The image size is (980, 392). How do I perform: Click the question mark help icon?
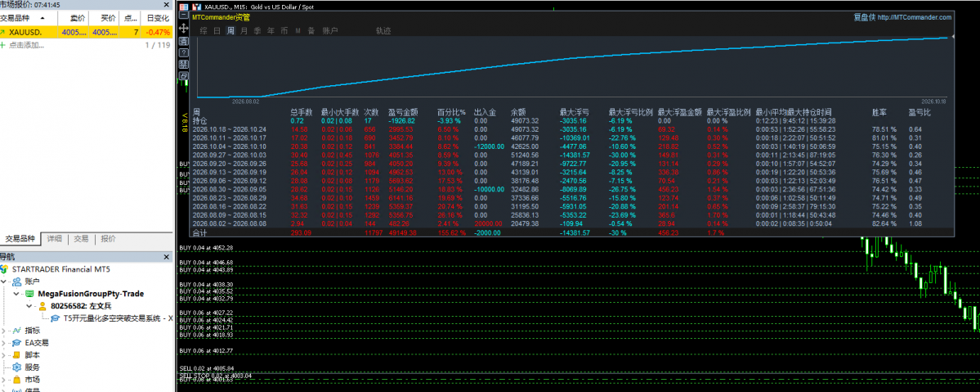(184, 52)
